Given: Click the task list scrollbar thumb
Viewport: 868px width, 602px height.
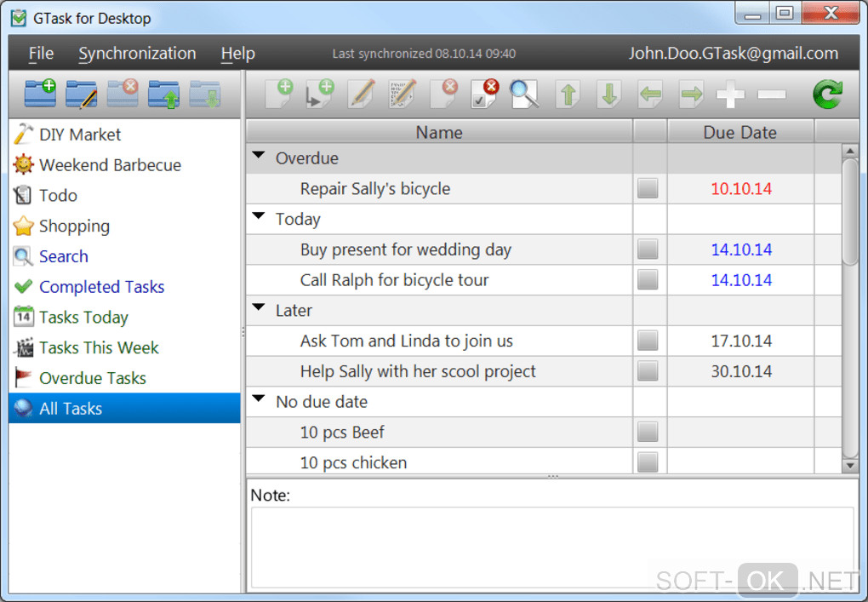Looking at the screenshot, I should [850, 212].
